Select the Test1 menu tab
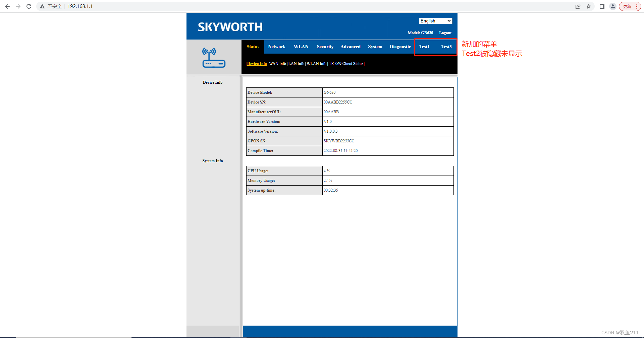The image size is (644, 338). click(424, 47)
